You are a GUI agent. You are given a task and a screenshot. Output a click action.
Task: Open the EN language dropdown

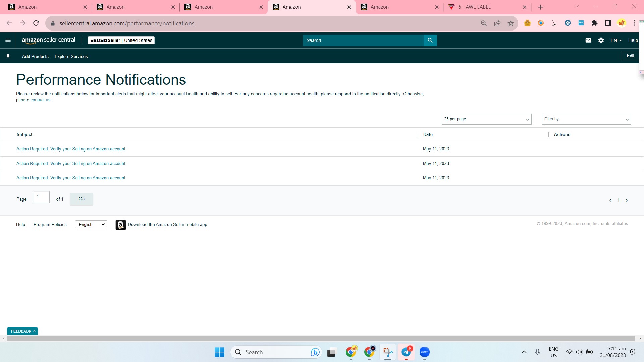point(616,40)
